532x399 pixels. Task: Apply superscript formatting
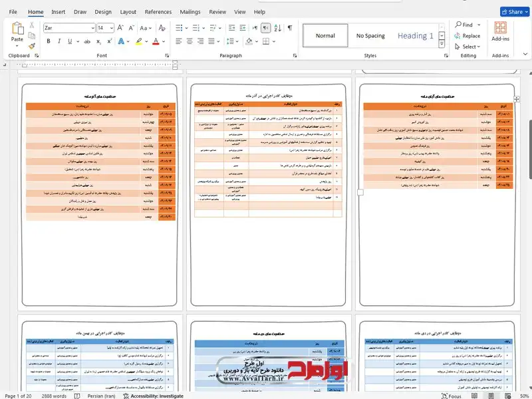[x=109, y=41]
